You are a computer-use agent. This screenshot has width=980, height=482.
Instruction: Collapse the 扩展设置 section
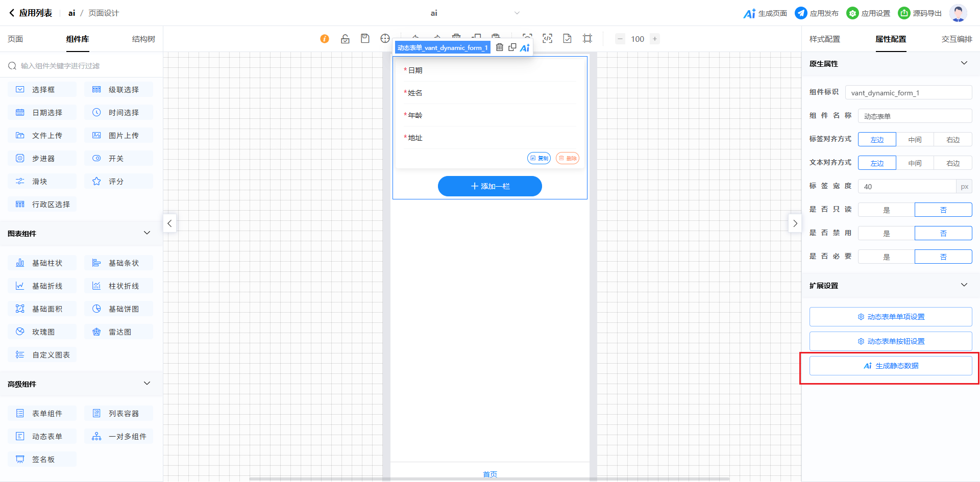(964, 285)
